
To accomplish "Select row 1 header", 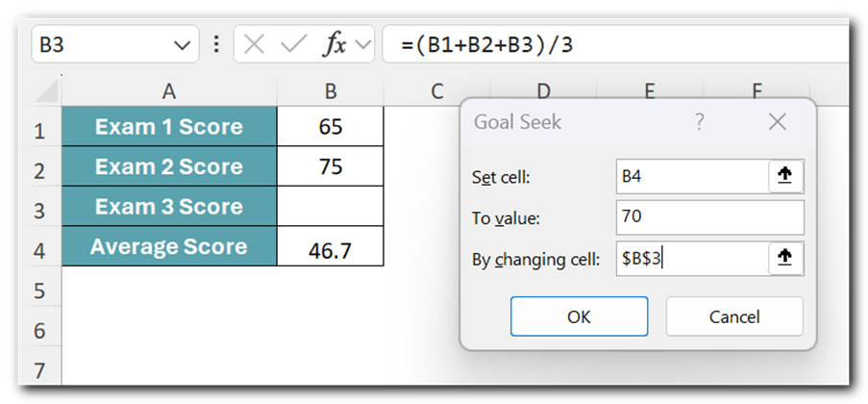I will tap(39, 132).
